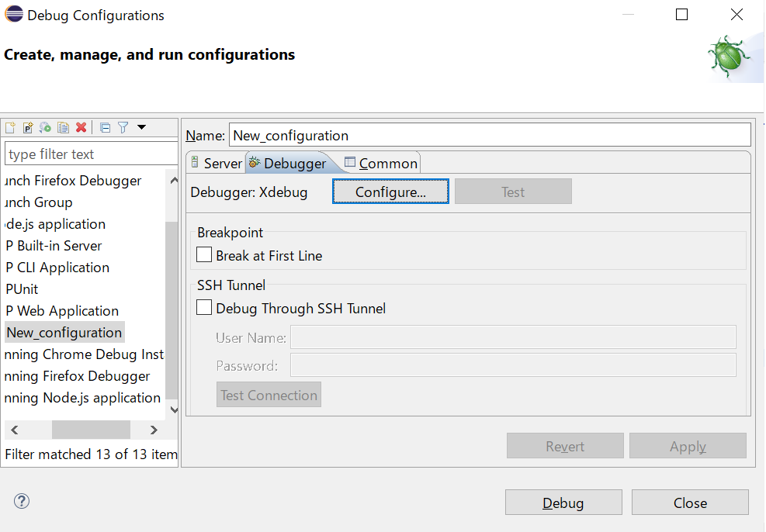Screen dimensions: 766x532
Task: Click the type filter text field
Action: [92, 154]
